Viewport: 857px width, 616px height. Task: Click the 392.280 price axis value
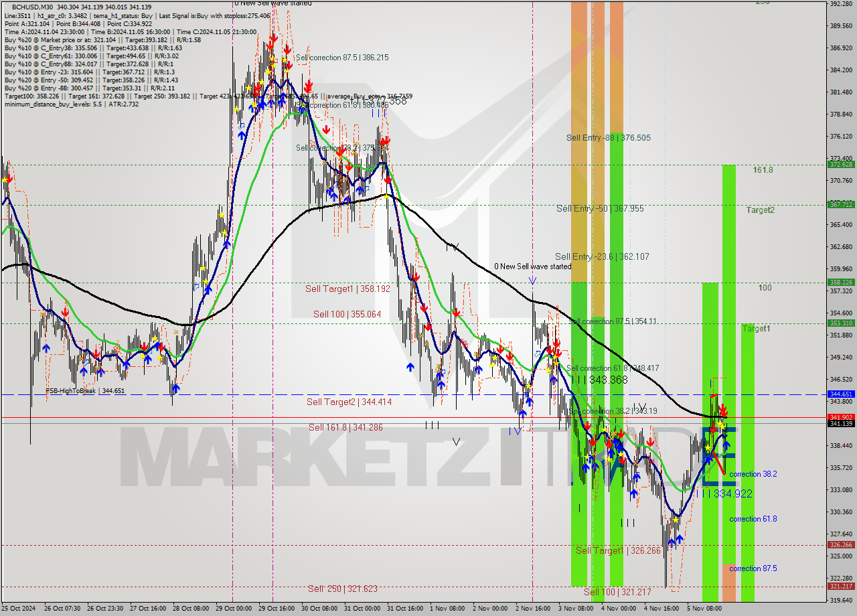tap(842, 4)
